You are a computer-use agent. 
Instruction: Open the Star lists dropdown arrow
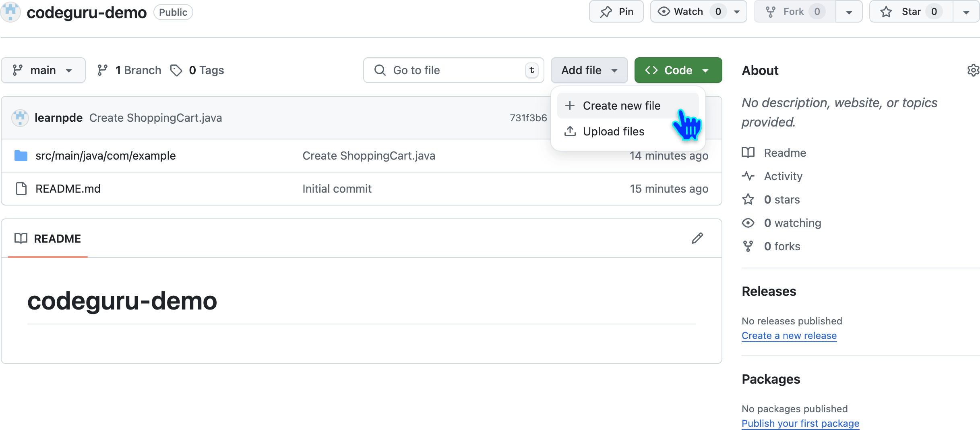pyautogui.click(x=966, y=12)
